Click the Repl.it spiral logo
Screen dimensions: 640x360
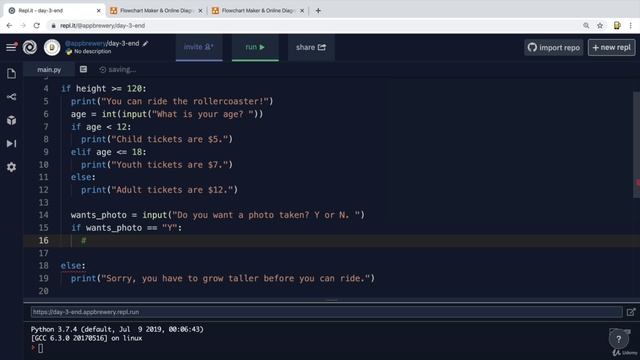coord(30,47)
